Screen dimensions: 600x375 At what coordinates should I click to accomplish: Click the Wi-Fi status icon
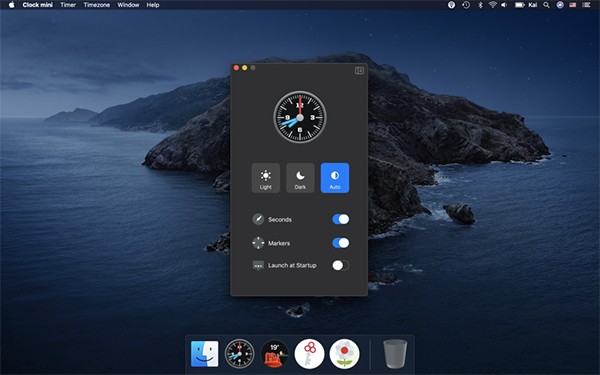[x=492, y=5]
